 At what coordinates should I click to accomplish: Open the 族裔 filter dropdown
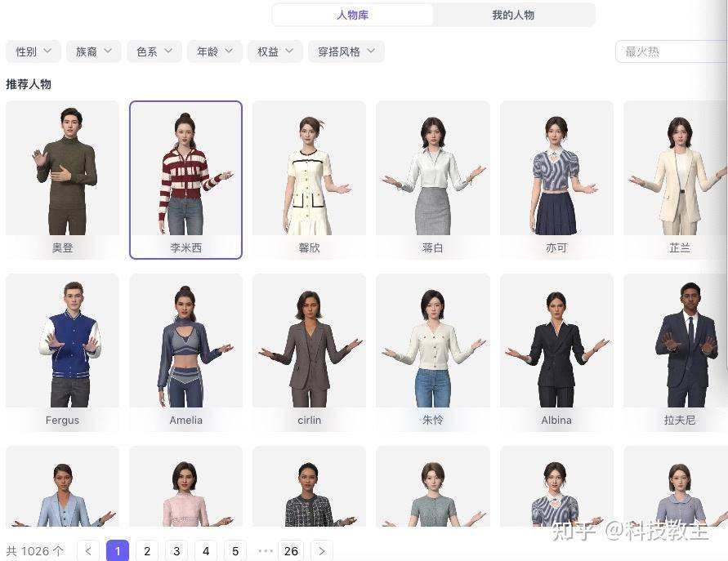click(94, 51)
